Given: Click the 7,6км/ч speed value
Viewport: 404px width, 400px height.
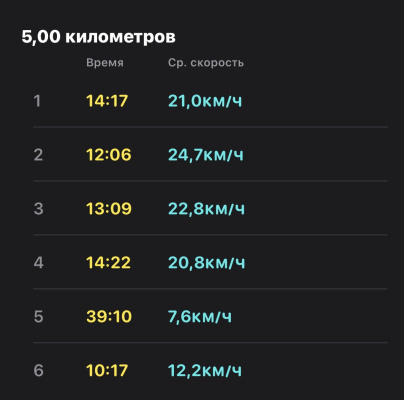Looking at the screenshot, I should pos(200,316).
